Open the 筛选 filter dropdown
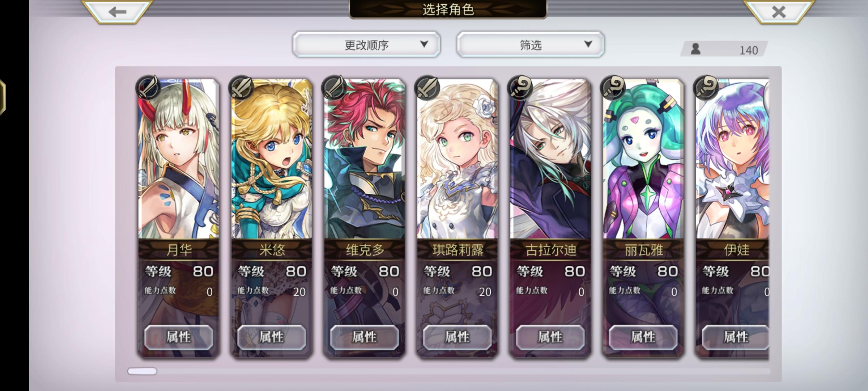 pos(530,45)
